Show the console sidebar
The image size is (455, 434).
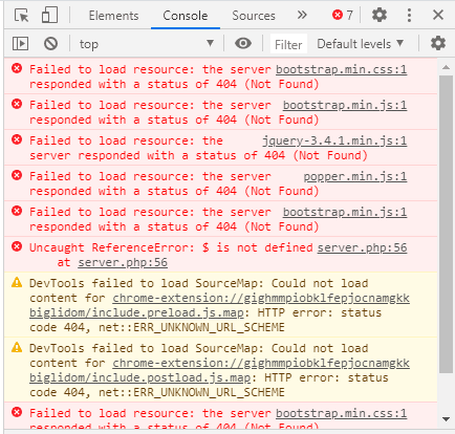tap(20, 44)
